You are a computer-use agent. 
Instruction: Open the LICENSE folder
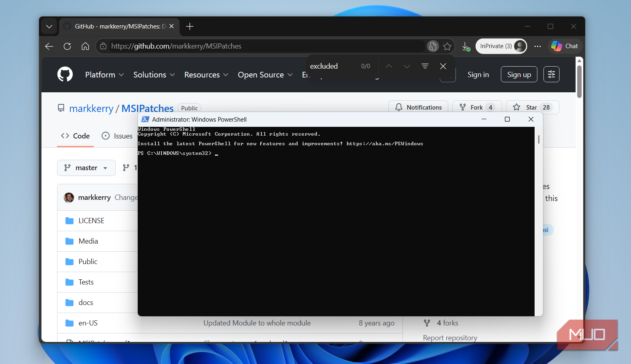91,221
